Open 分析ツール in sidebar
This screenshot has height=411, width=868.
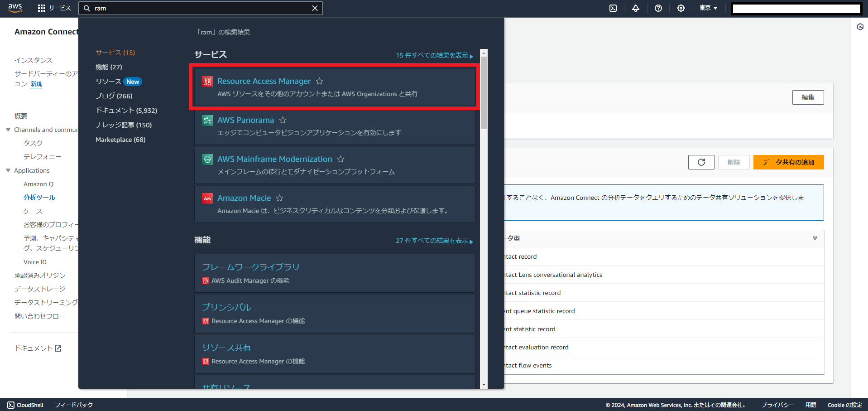click(39, 198)
